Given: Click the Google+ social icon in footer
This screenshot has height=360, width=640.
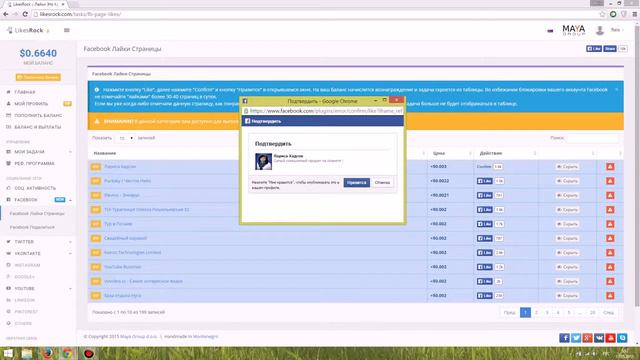Looking at the screenshot, I should pos(587,338).
